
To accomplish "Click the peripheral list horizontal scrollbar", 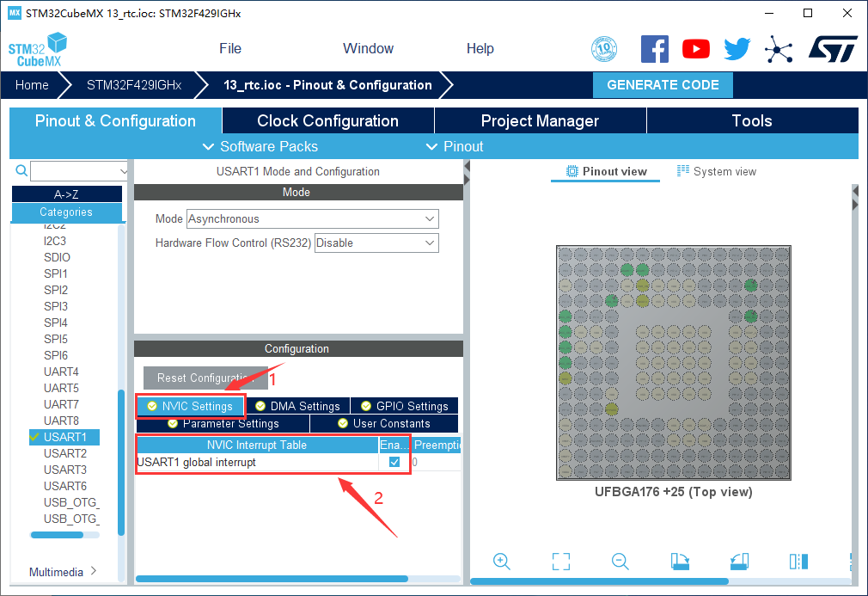I will click(x=58, y=535).
